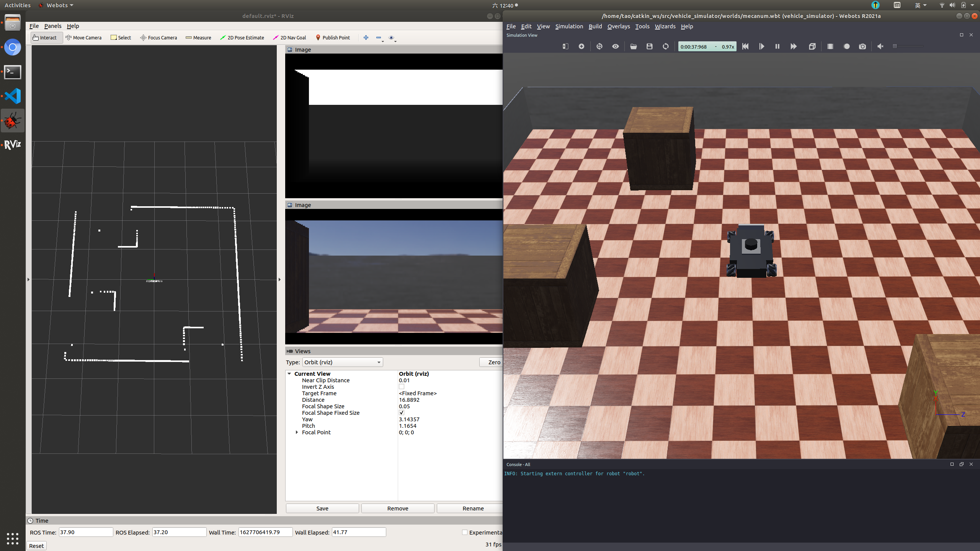Open Webots Wizards menu

click(x=665, y=26)
